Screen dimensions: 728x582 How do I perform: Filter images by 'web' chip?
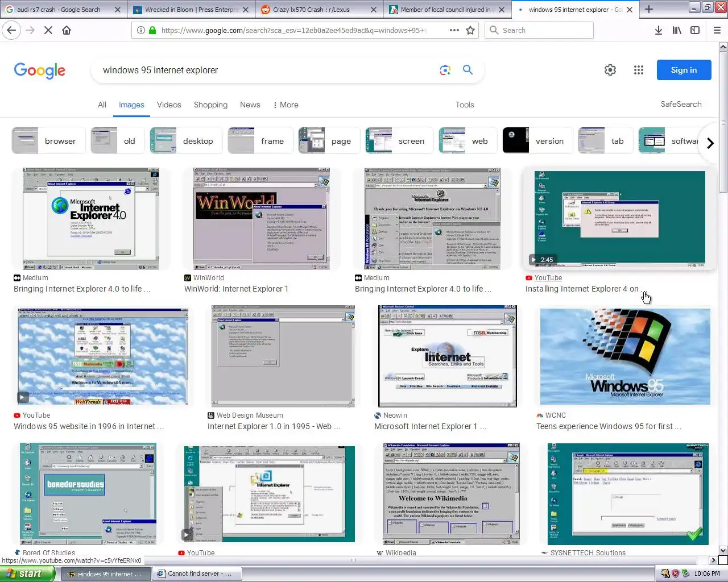coord(468,141)
